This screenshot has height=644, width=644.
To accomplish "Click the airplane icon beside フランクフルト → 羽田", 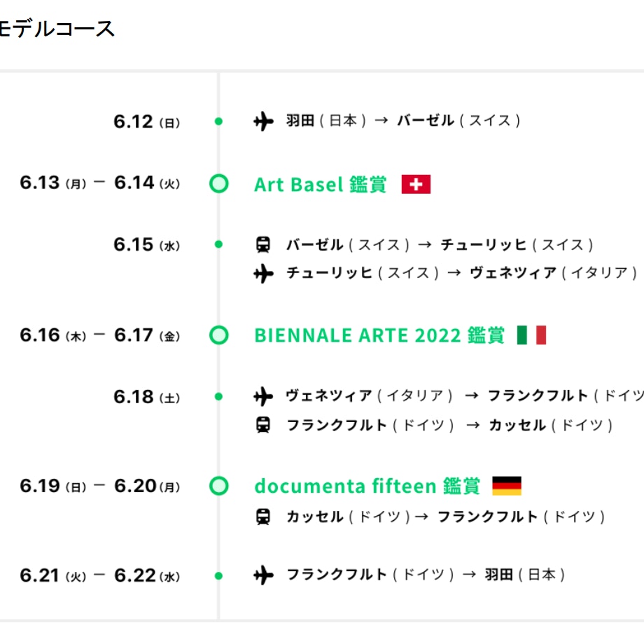I will tap(263, 575).
